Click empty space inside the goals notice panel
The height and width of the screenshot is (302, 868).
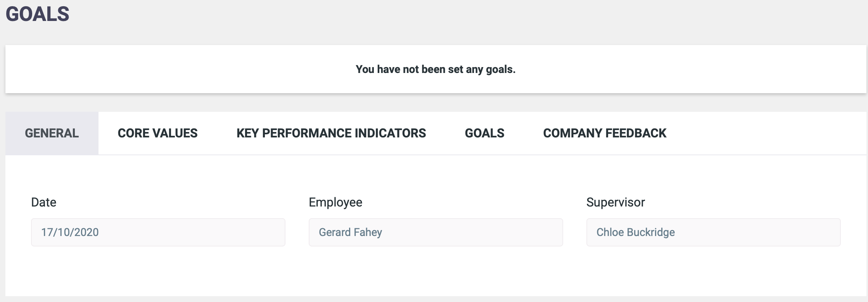pyautogui.click(x=175, y=69)
